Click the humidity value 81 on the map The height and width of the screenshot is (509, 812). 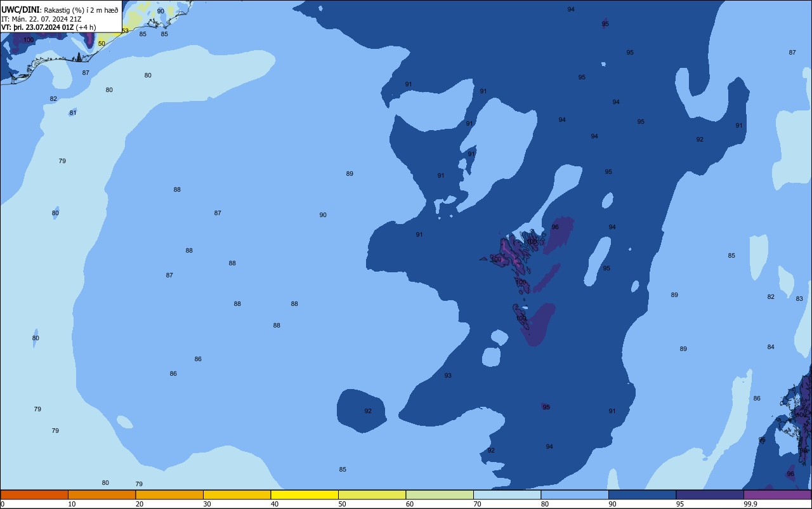73,113
